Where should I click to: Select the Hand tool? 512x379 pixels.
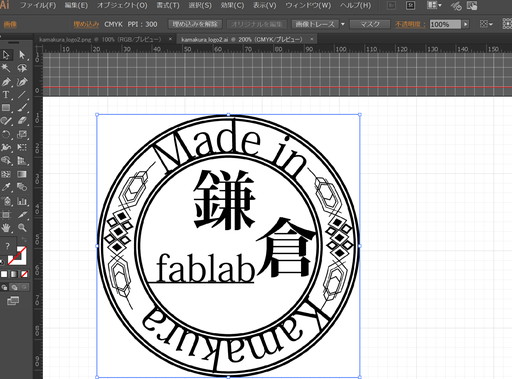coord(6,228)
